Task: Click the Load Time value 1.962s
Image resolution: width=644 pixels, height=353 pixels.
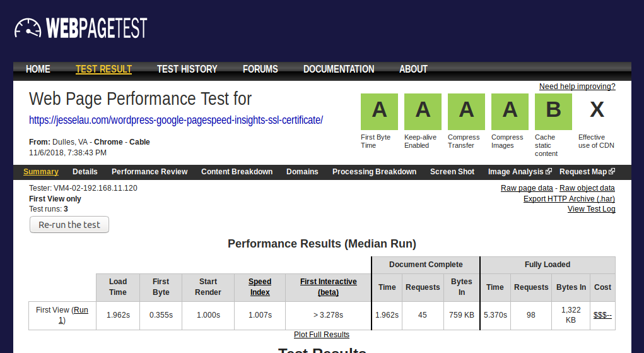Action: coord(118,315)
